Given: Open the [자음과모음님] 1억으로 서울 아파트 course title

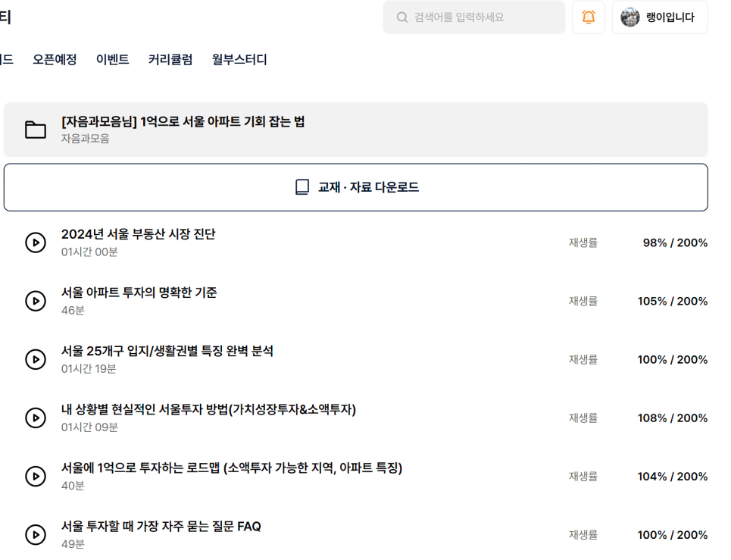Looking at the screenshot, I should click(183, 122).
